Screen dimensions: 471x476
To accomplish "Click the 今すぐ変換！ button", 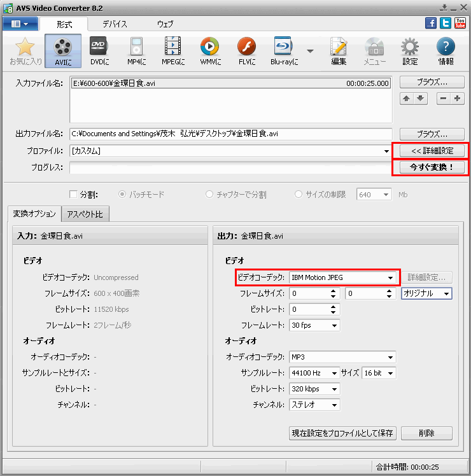I will (x=431, y=167).
